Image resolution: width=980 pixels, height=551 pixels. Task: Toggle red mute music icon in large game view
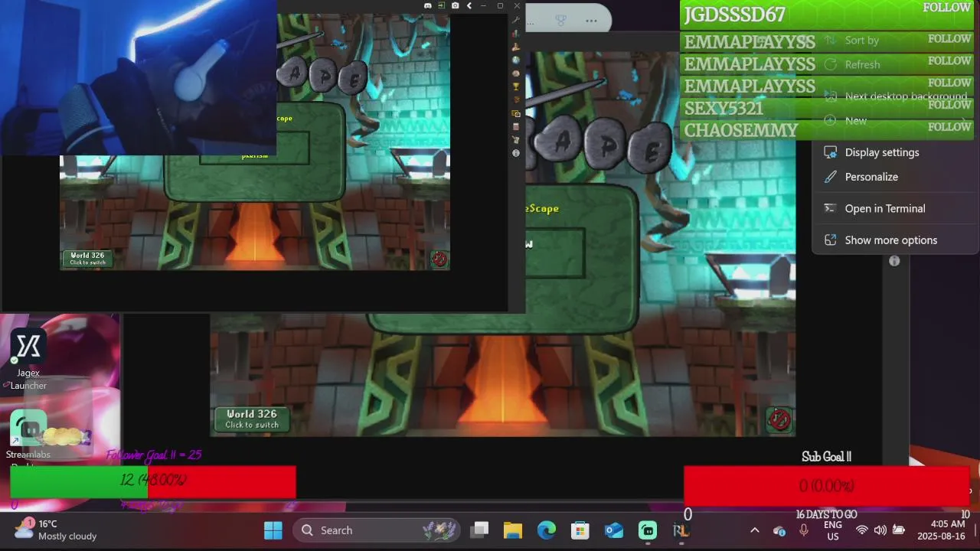click(779, 419)
